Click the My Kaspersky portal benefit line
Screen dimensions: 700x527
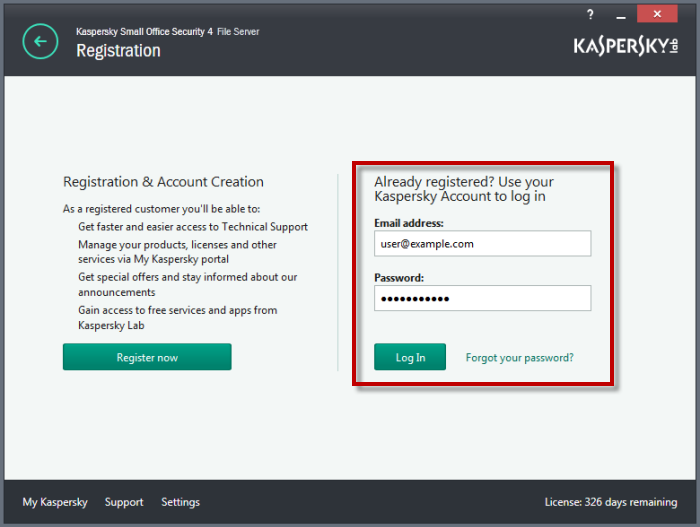[177, 252]
